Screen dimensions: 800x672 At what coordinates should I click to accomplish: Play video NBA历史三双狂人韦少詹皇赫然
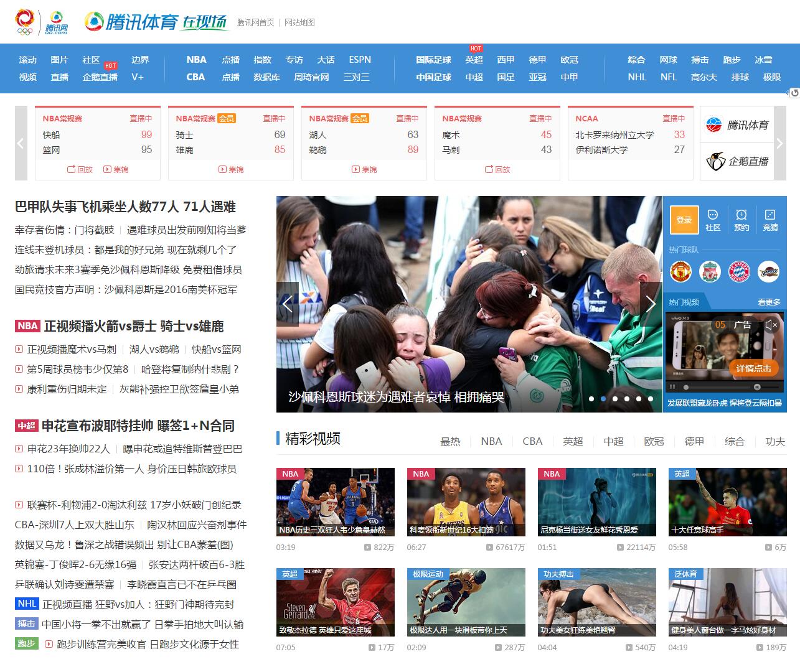tap(336, 502)
